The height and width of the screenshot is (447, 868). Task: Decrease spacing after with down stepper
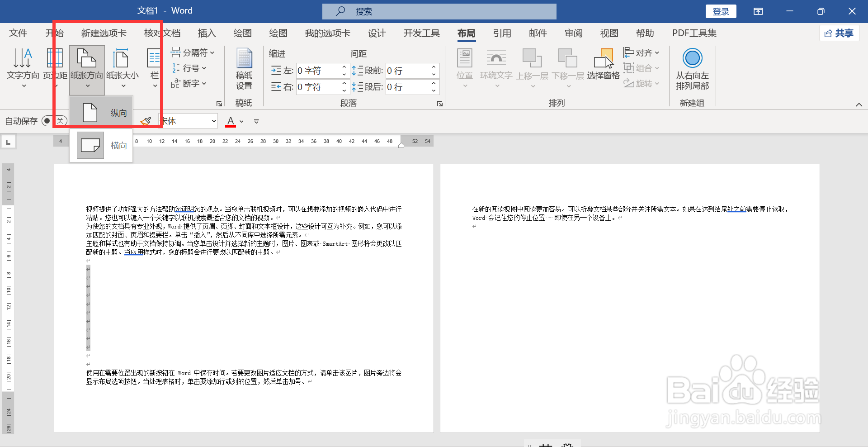[434, 90]
